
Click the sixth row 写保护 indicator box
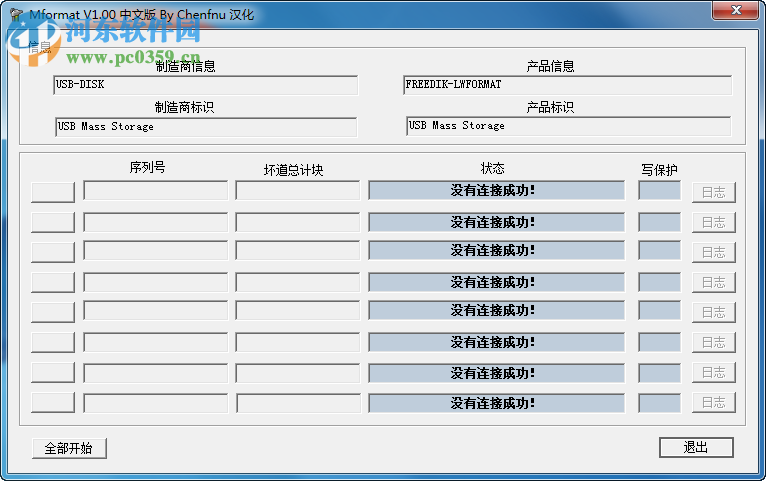(660, 342)
